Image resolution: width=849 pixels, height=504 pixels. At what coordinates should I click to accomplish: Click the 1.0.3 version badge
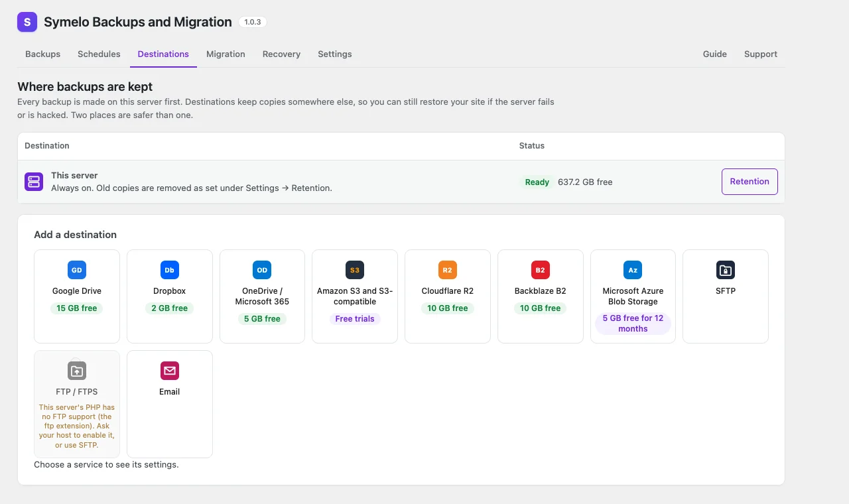(253, 22)
